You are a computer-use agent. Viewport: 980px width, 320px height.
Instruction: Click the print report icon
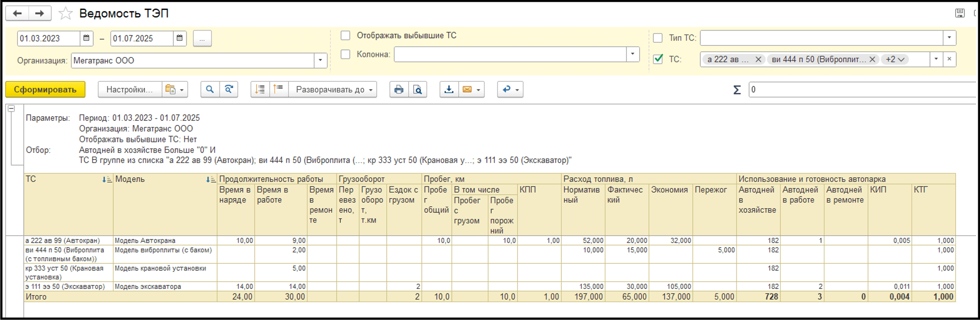pos(399,89)
